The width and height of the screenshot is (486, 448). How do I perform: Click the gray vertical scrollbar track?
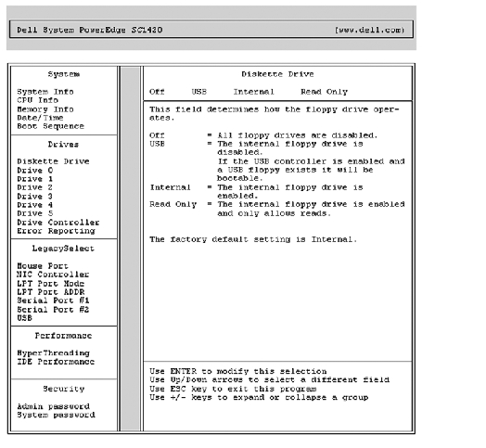[130, 249]
